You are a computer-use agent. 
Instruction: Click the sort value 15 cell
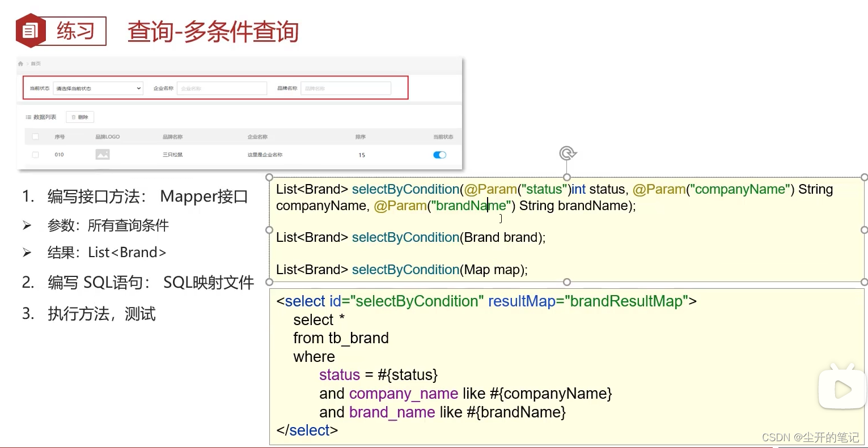(x=362, y=155)
